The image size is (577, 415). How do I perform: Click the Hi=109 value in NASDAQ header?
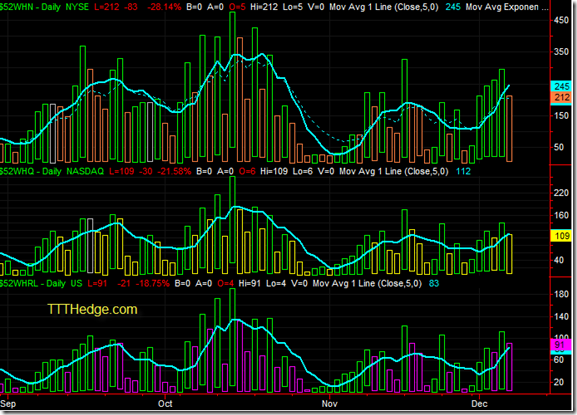[274, 171]
